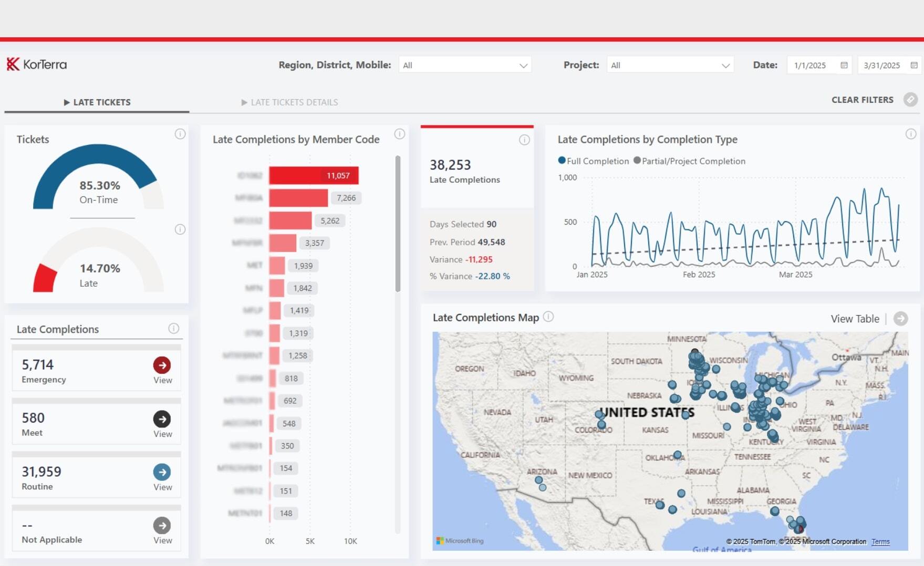Click info icon on Completion Type chart

pyautogui.click(x=911, y=134)
